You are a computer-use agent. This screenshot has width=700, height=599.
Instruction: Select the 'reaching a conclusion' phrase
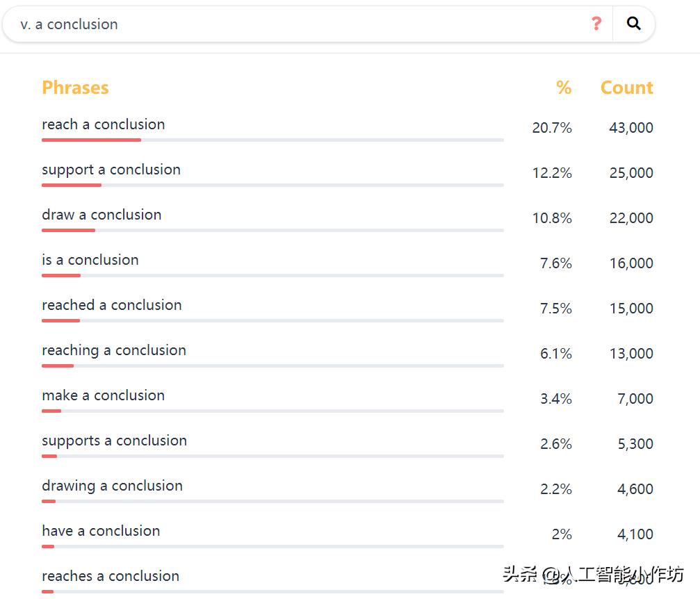point(114,351)
